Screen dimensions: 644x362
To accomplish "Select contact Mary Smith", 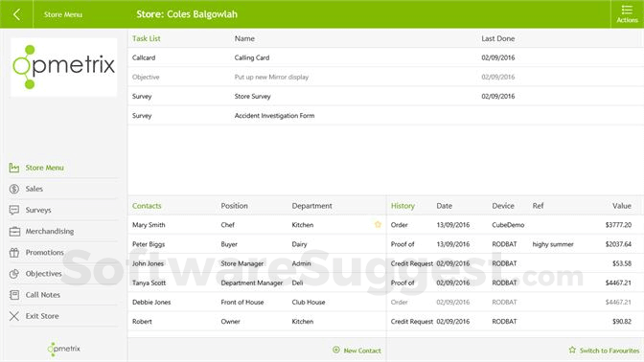I will point(257,224).
